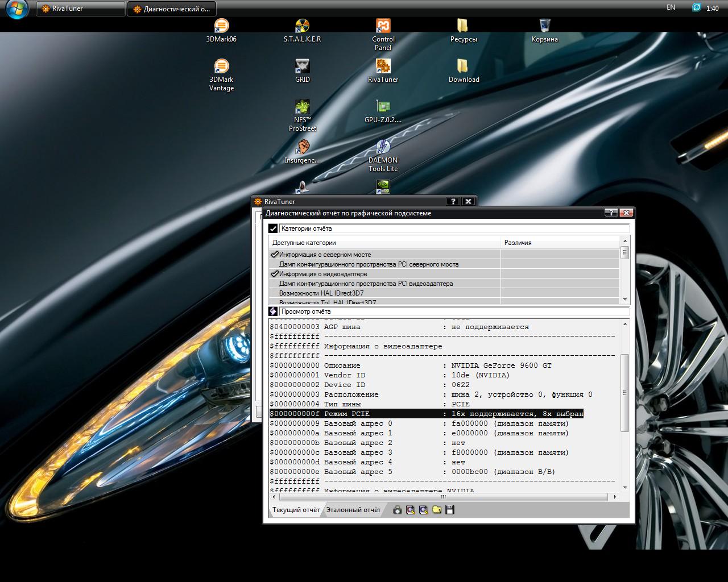
Task: Select the highlighted Режим PCIE report line
Action: [427, 414]
